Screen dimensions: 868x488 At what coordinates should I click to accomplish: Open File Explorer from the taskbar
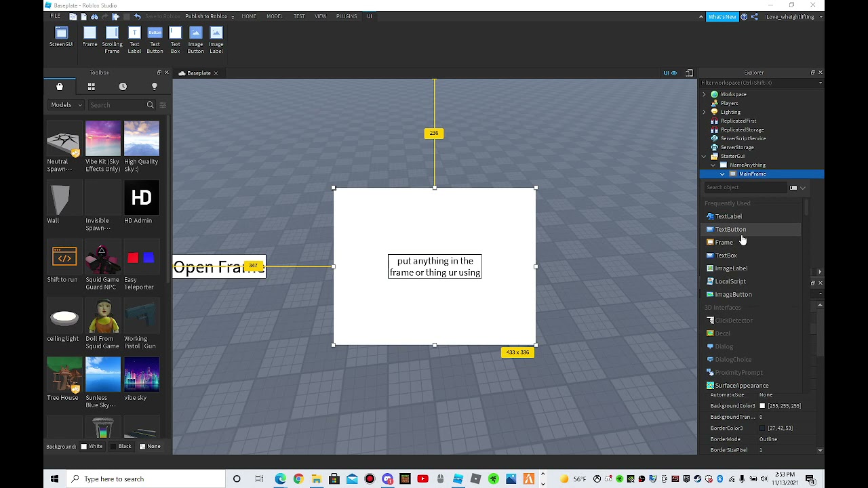316,479
